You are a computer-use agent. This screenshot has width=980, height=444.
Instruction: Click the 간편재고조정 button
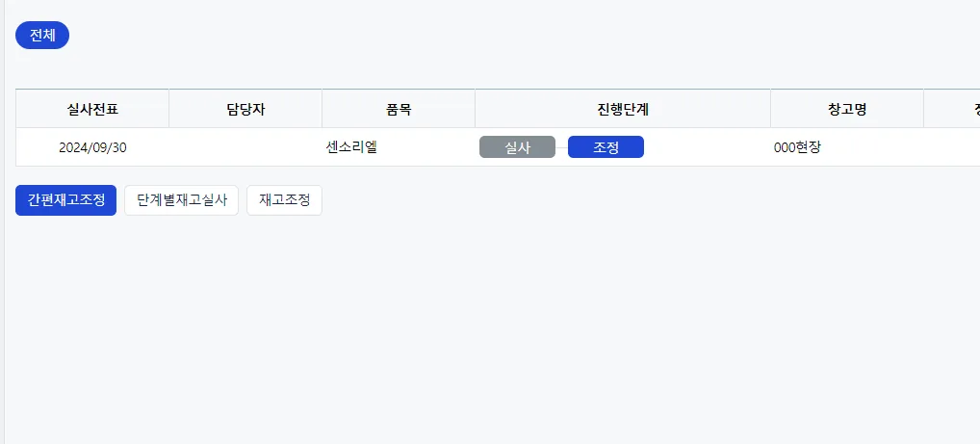[65, 200]
